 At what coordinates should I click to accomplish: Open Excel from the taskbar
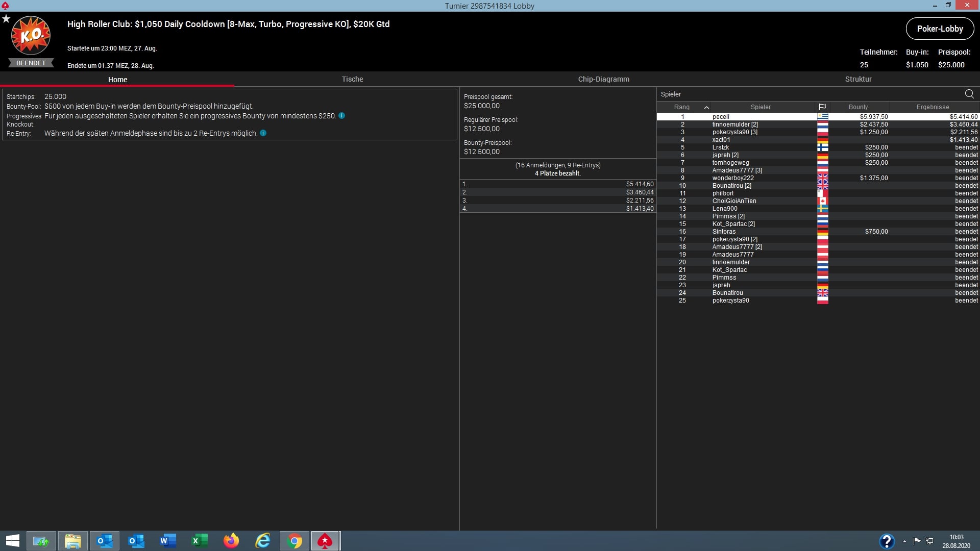click(200, 541)
